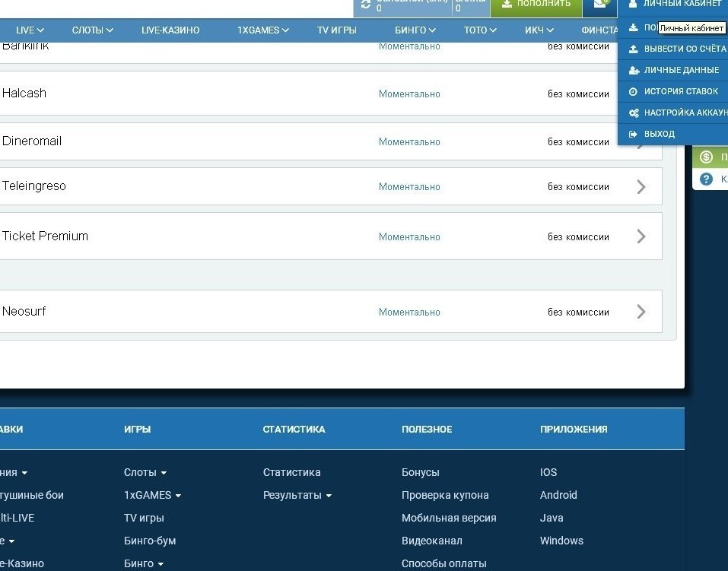This screenshot has width=728, height=571.
Task: Click the upload icon beside Вывести со счёта
Action: pyautogui.click(x=633, y=49)
